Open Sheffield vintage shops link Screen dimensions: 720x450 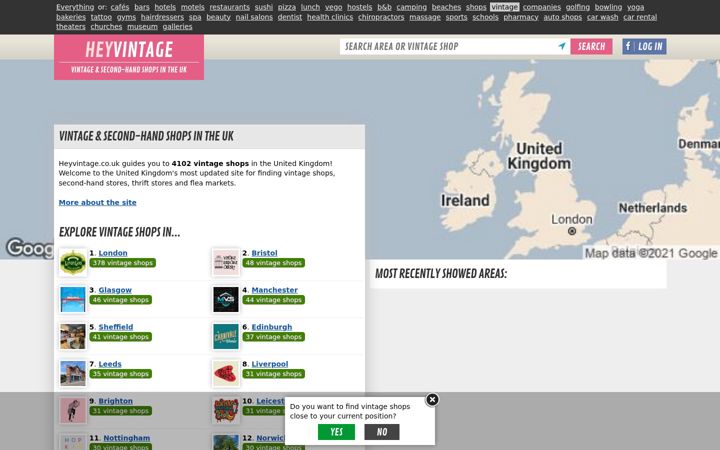click(116, 327)
